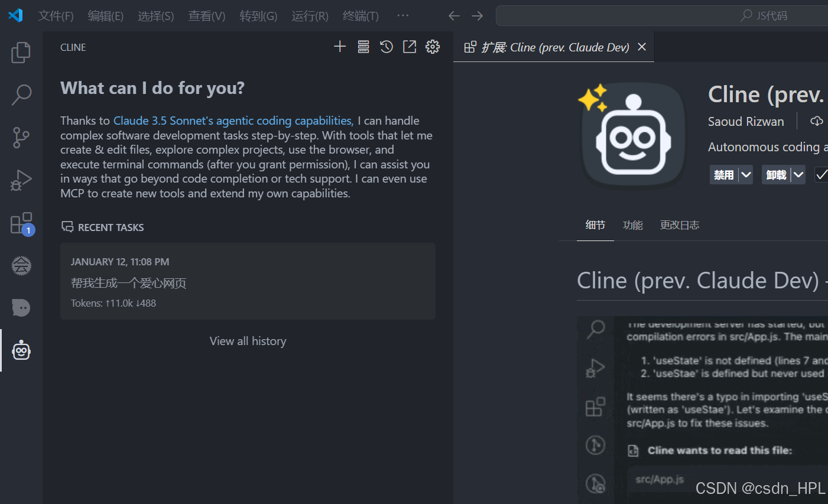Viewport: 828px width, 504px height.
Task: Click the 'Cline (prev. Claude Dev)' README heading
Action: [x=698, y=280]
